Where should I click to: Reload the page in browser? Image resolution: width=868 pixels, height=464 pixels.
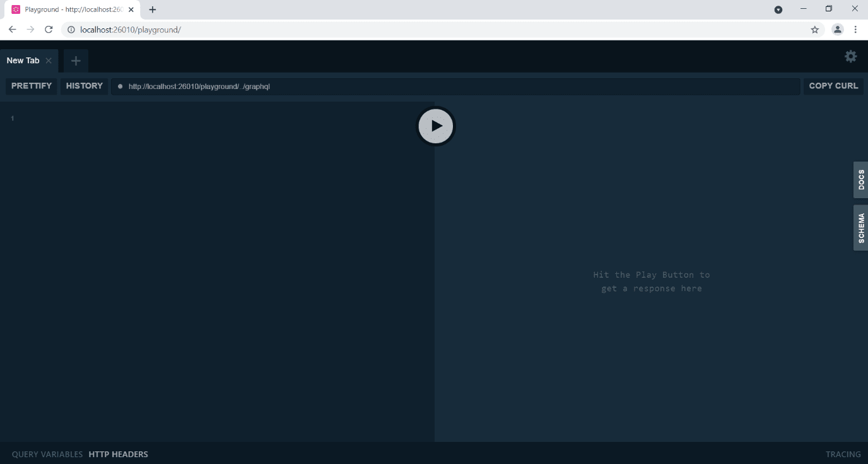click(49, 30)
